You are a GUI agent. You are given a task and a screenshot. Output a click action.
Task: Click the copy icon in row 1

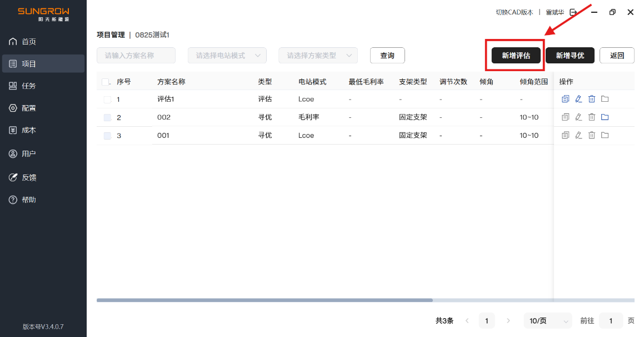pos(565,99)
